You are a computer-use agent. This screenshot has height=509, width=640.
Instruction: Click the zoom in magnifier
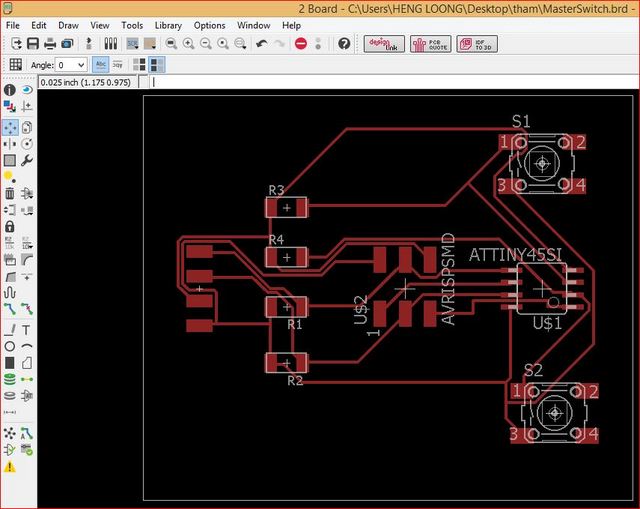click(x=189, y=43)
